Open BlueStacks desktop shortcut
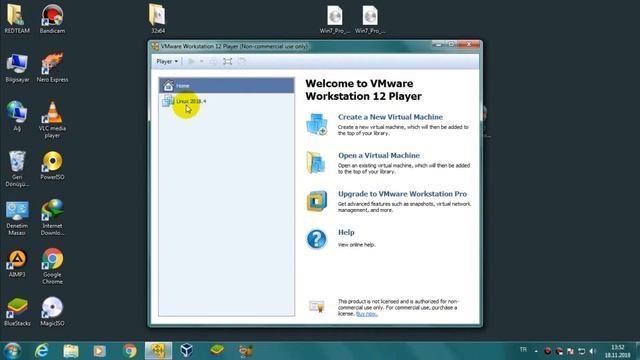 click(17, 312)
